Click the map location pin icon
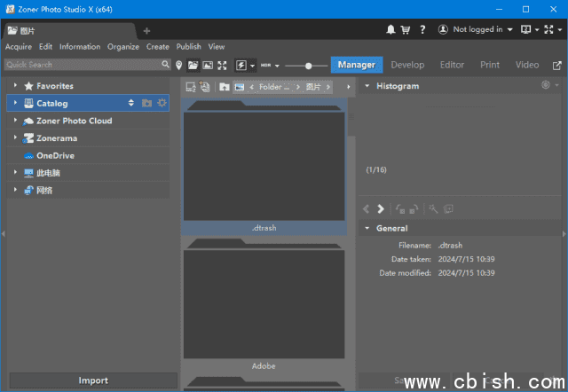The width and height of the screenshot is (568, 392). click(x=179, y=65)
